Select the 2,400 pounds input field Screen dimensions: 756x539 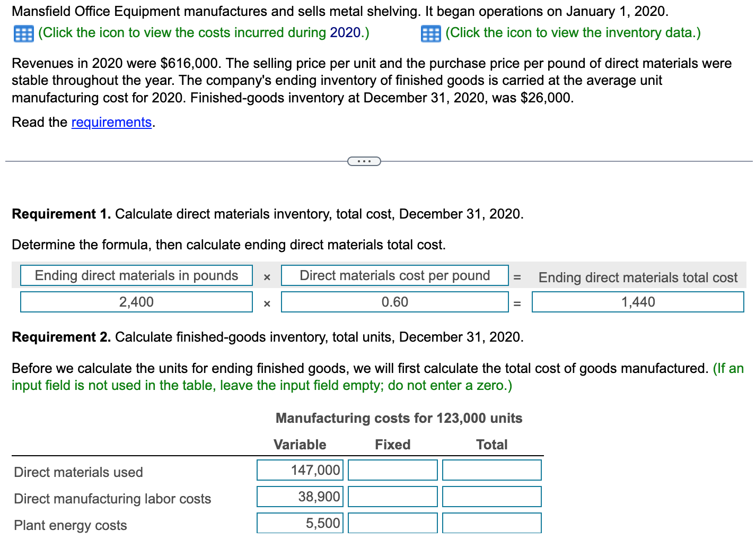point(136,301)
